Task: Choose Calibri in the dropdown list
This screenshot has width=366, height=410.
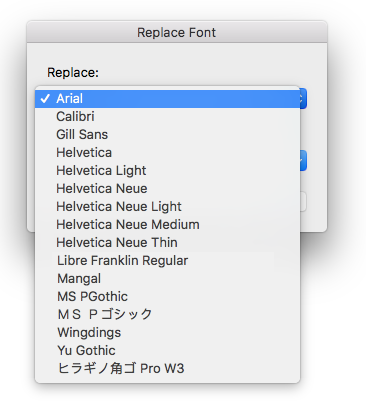Action: (x=167, y=117)
